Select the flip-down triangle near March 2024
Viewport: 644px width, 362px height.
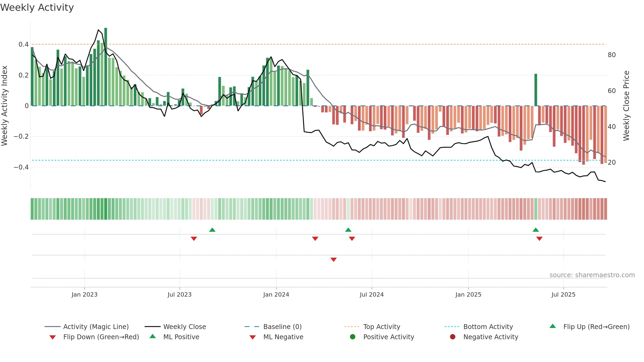(x=315, y=239)
